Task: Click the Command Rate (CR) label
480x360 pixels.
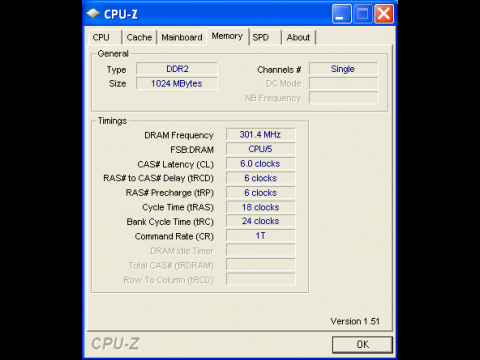Action: pyautogui.click(x=174, y=236)
